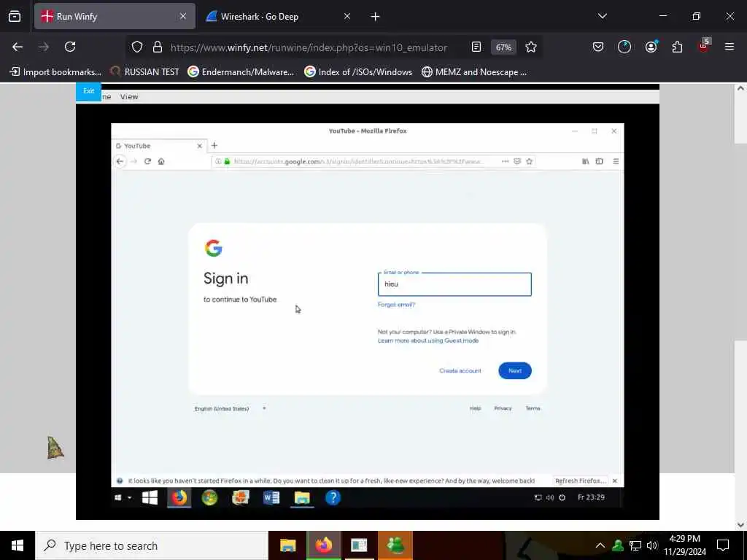
Task: Open file manager icon in emulated taskbar
Action: point(302,497)
